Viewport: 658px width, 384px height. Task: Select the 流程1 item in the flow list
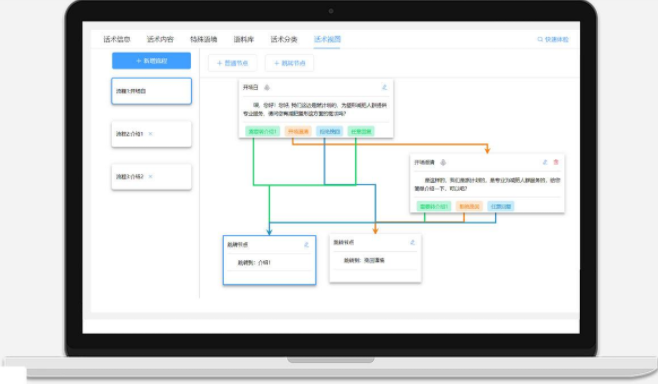coord(151,91)
